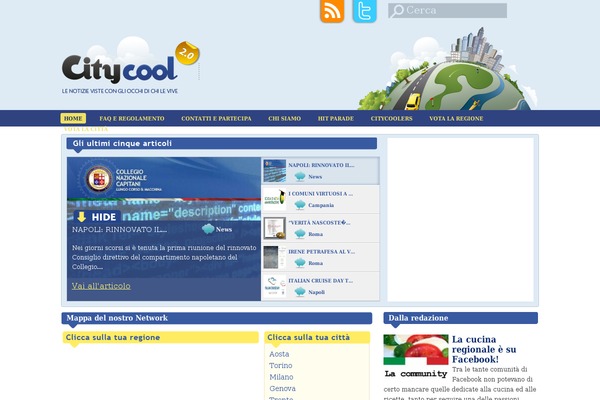
Task: Open HIT PARADE menu item
Action: pos(336,119)
